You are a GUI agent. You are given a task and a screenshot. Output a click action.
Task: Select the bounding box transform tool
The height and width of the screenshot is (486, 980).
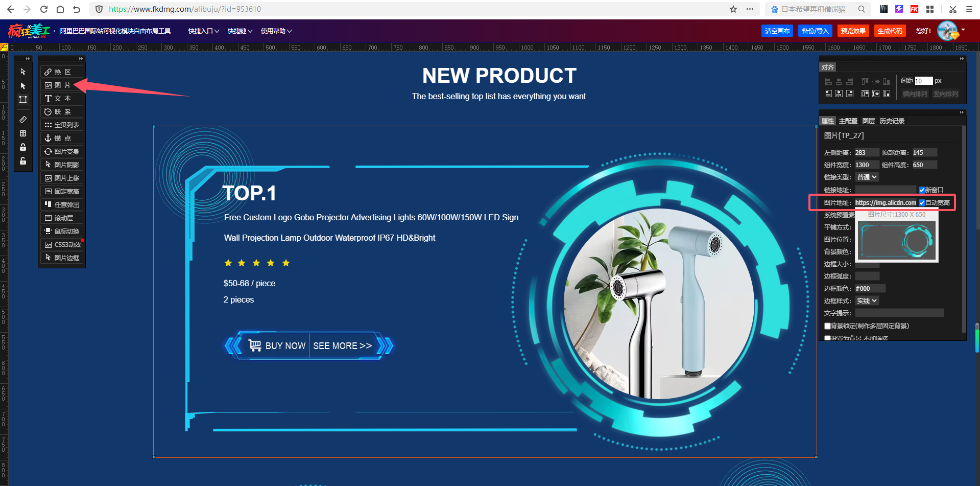pos(23,100)
